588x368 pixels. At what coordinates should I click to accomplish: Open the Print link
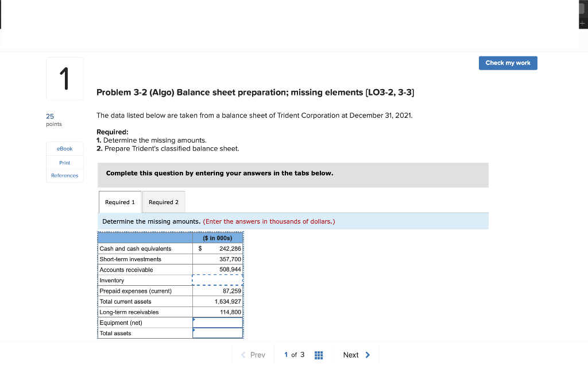(64, 163)
